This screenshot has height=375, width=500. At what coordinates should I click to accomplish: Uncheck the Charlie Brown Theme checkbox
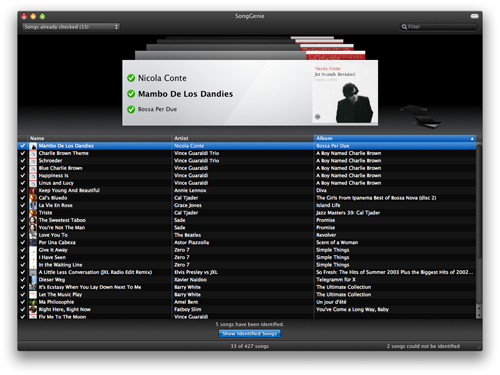(x=23, y=153)
